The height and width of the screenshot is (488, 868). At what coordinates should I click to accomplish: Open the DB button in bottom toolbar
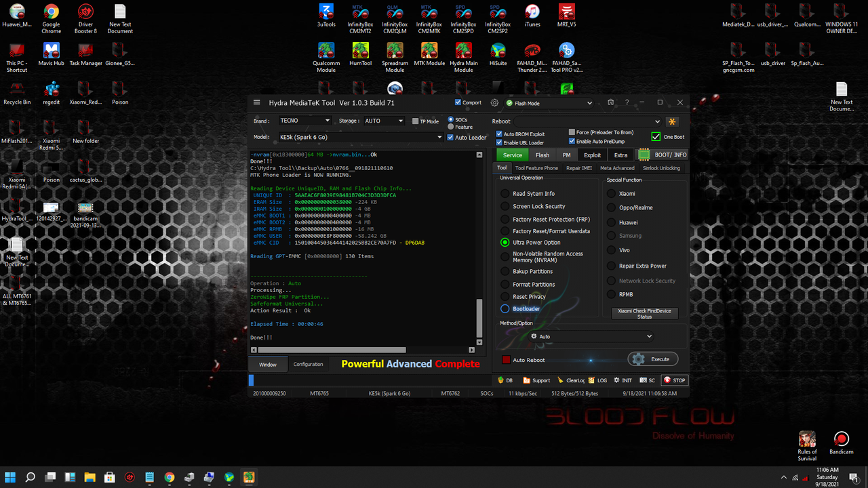click(x=505, y=380)
